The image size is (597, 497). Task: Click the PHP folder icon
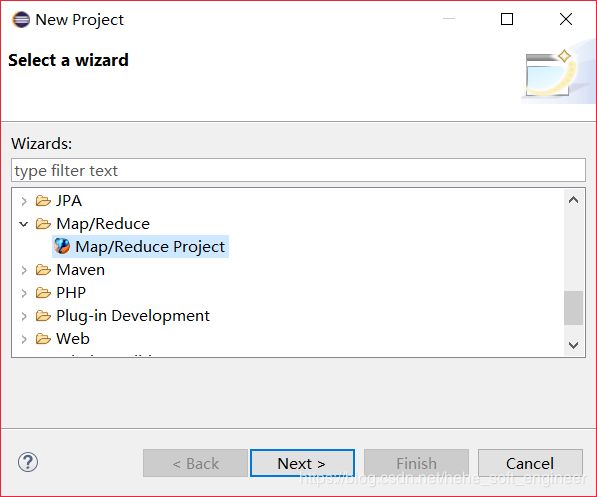pyautogui.click(x=43, y=292)
